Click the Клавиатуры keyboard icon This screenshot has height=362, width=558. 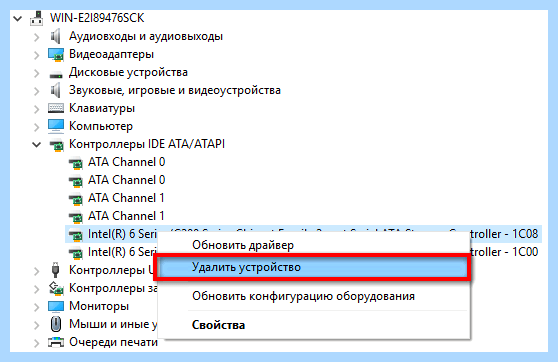(x=56, y=108)
